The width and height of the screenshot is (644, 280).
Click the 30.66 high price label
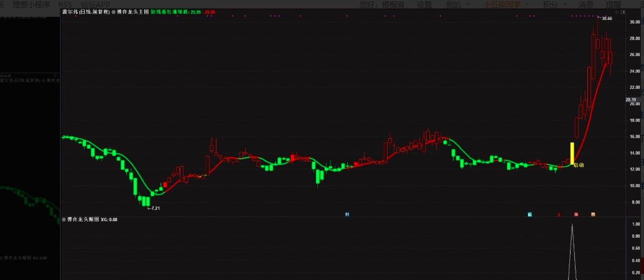pyautogui.click(x=607, y=19)
